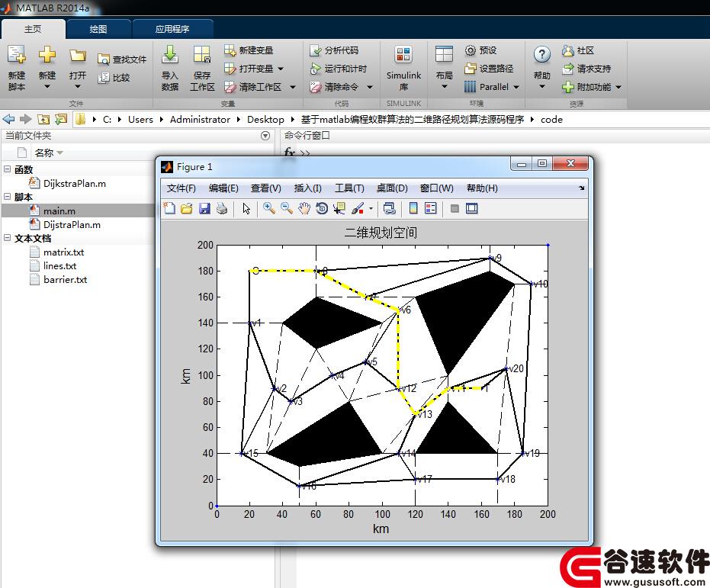Click 新建变量 (New Variable)
710x588 pixels.
249,50
